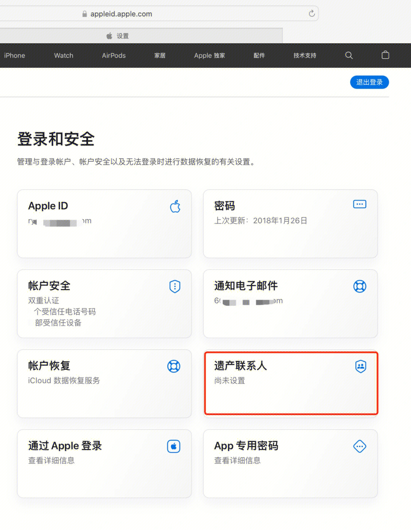The width and height of the screenshot is (411, 532).
Task: Click the 尚未设置 text
Action: pyautogui.click(x=230, y=381)
